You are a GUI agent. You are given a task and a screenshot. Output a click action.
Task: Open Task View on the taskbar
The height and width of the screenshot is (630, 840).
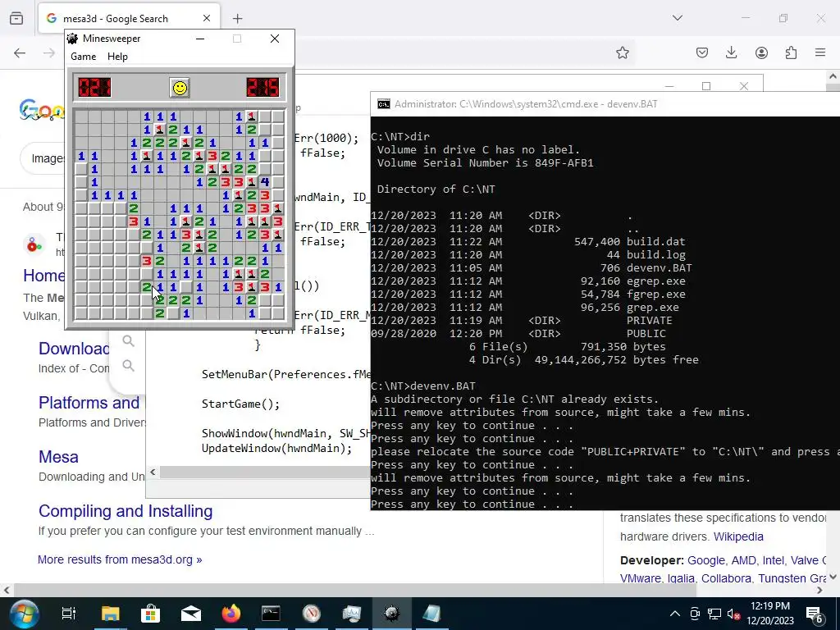69,614
